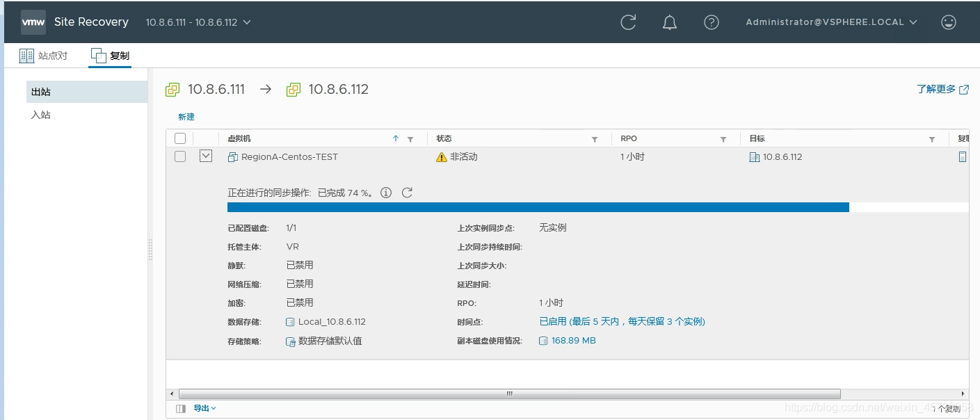Open filter for the RPO column
The width and height of the screenshot is (980, 420).
coord(723,139)
